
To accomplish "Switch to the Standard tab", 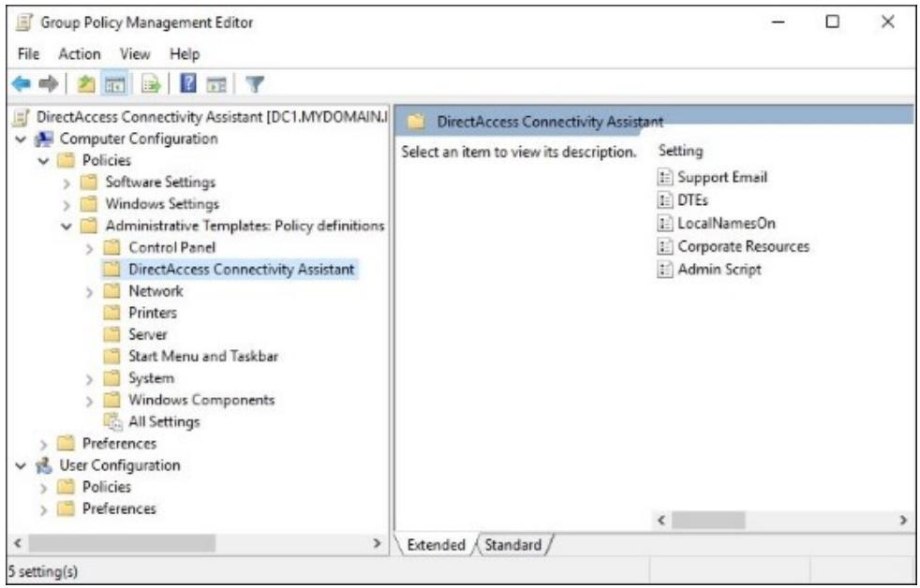I will tap(512, 545).
